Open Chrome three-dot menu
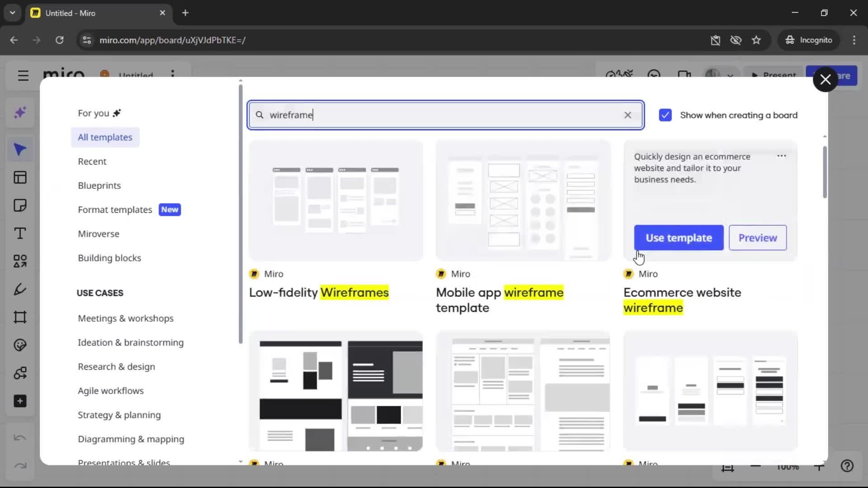This screenshot has width=868, height=488. click(854, 40)
